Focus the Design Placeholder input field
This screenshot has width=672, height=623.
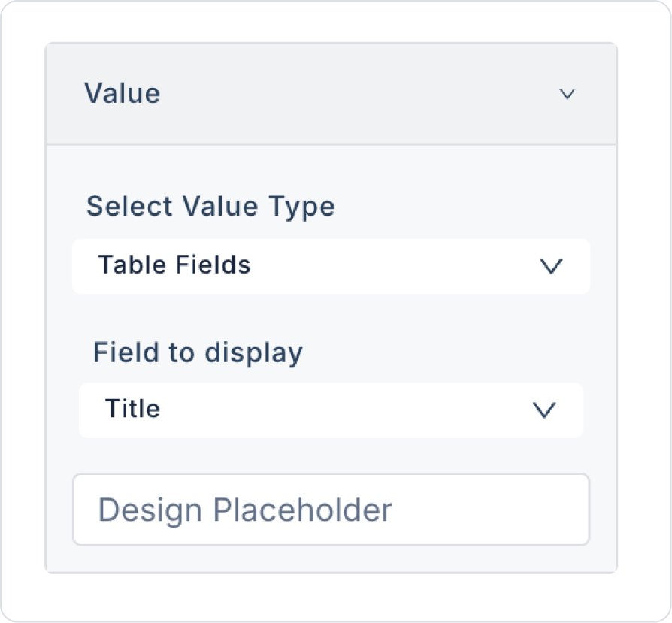(331, 510)
